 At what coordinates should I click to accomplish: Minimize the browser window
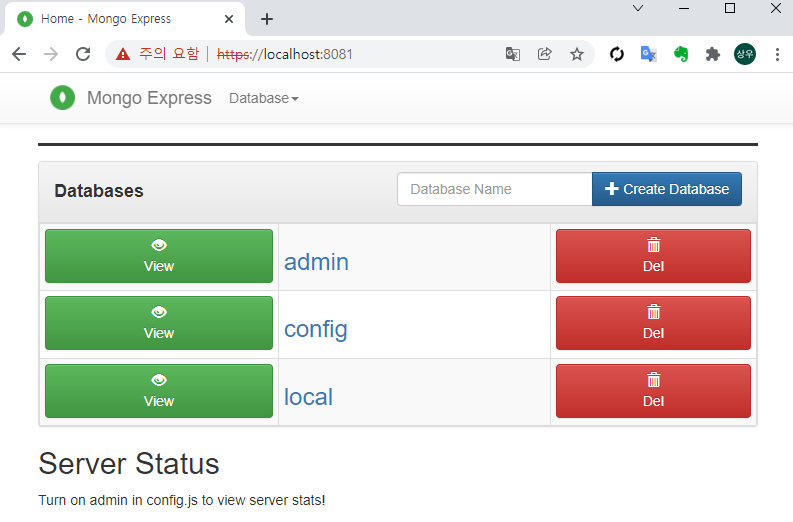pos(684,8)
